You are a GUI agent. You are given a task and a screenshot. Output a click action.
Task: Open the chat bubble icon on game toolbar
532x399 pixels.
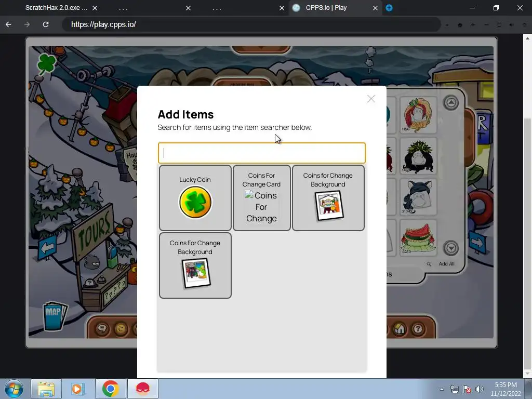click(102, 328)
